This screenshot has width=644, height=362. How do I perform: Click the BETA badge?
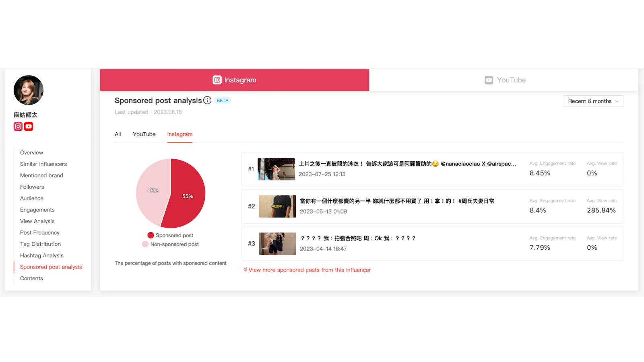(222, 101)
